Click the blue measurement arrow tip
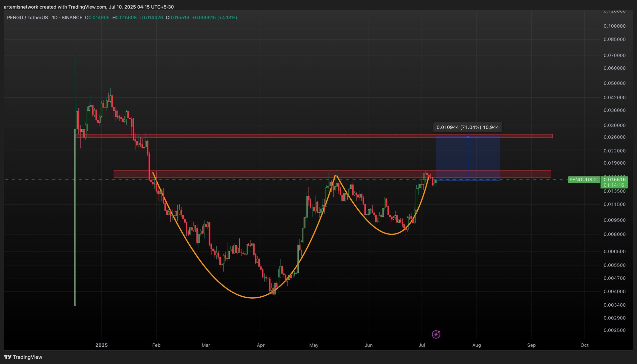637x364 pixels. [468, 137]
